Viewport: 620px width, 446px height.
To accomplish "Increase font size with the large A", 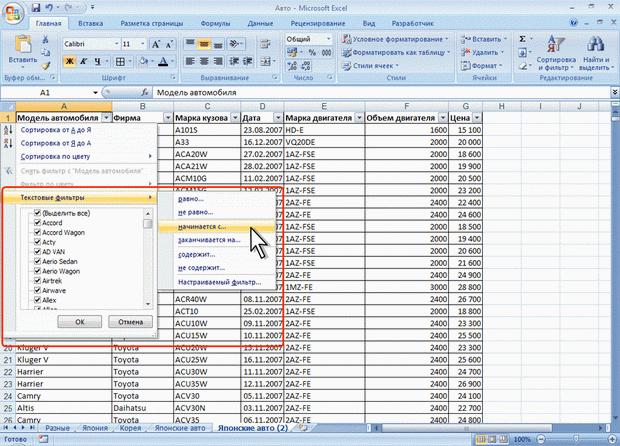I will [156, 44].
